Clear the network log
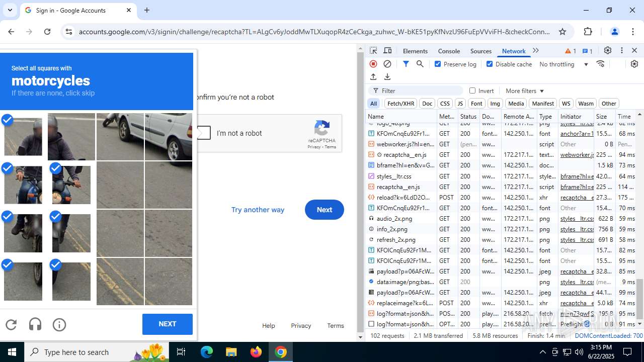The height and width of the screenshot is (362, 644). point(387,64)
